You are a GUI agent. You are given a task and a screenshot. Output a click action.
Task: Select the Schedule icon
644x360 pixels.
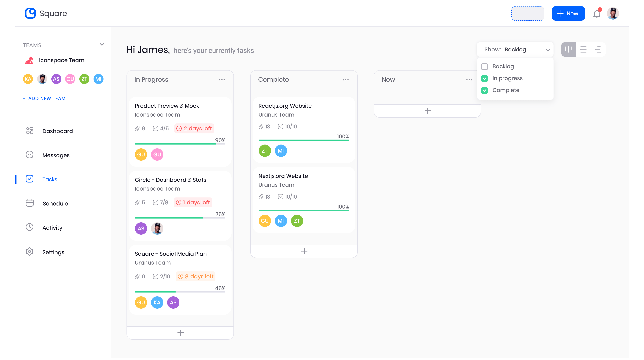pos(30,203)
